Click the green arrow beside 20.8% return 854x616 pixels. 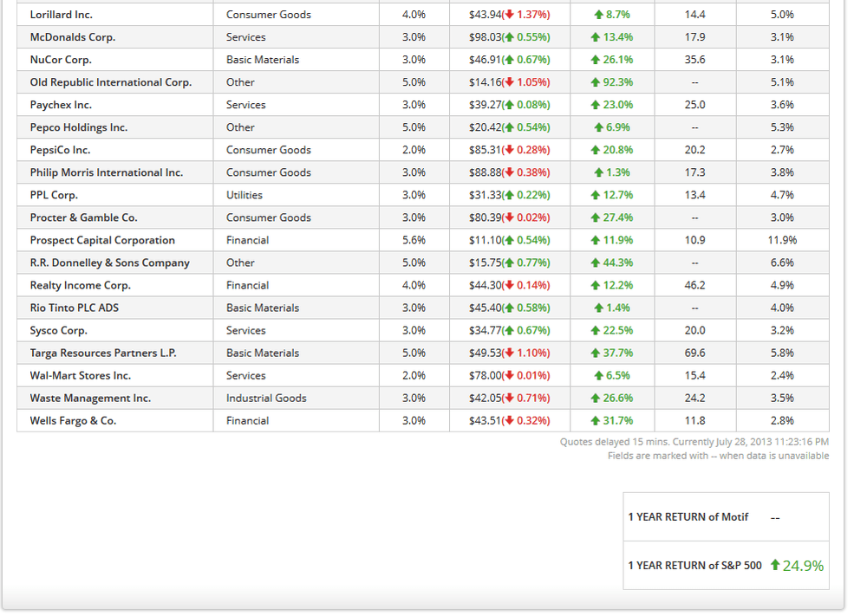596,150
